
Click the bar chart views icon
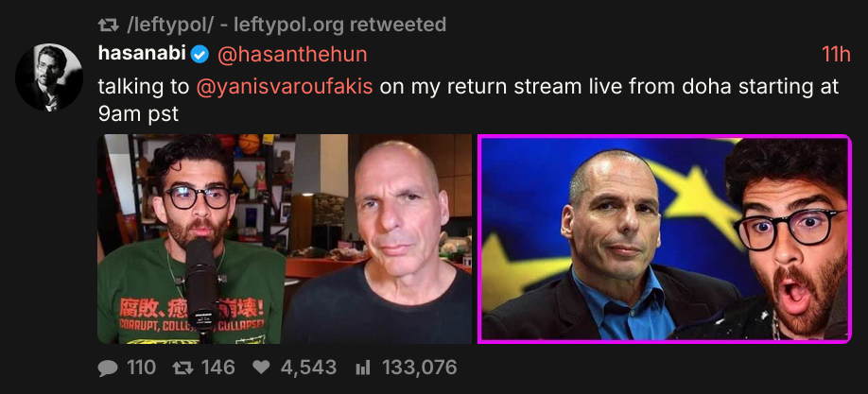tap(362, 368)
